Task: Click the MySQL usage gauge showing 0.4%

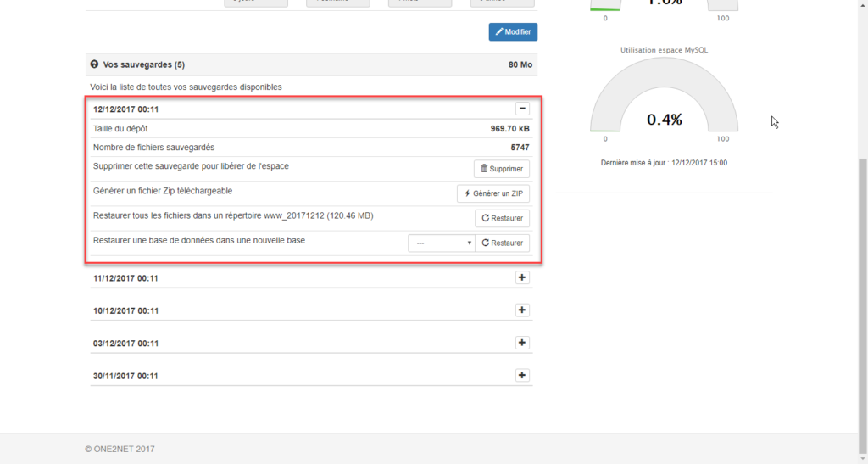Action: [x=664, y=95]
